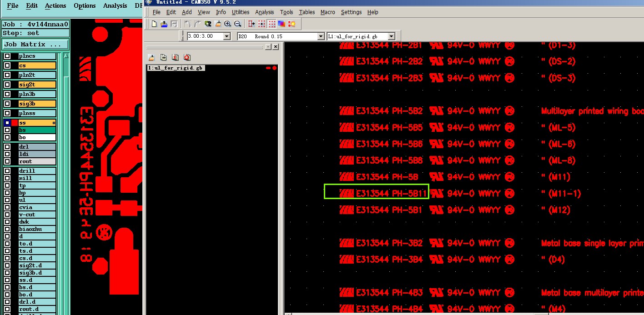Open the Macro menu
The height and width of the screenshot is (315, 644).
pos(328,12)
